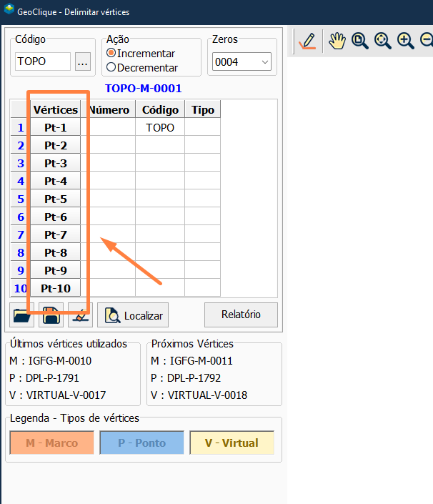The width and height of the screenshot is (433, 504).
Task: Open the Relatório report
Action: click(x=240, y=314)
